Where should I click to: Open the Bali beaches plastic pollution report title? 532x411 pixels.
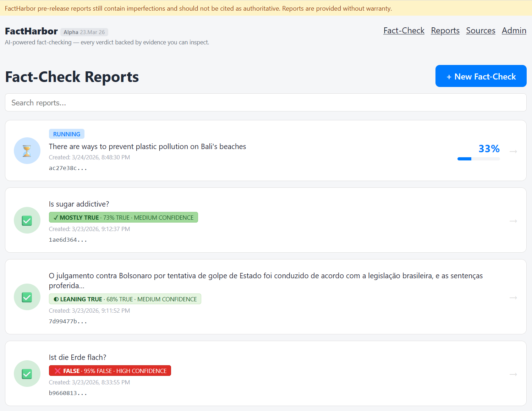(147, 147)
